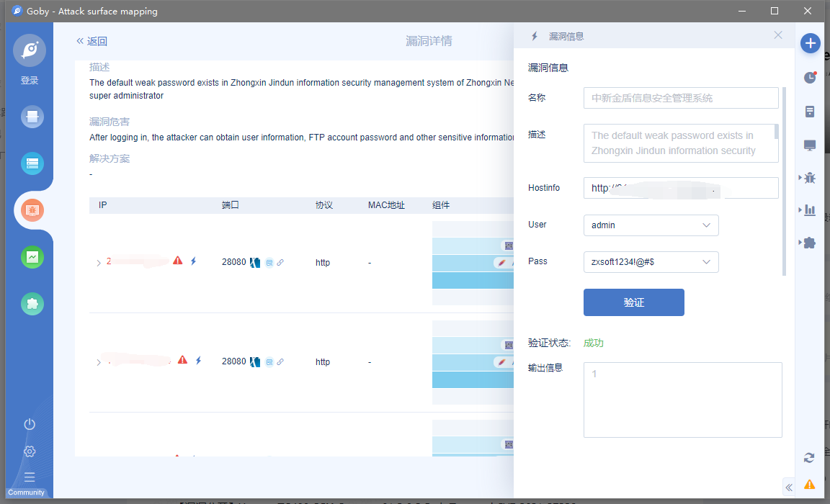
Task: Open the green chart report icon in left sidebar
Action: (x=32, y=257)
